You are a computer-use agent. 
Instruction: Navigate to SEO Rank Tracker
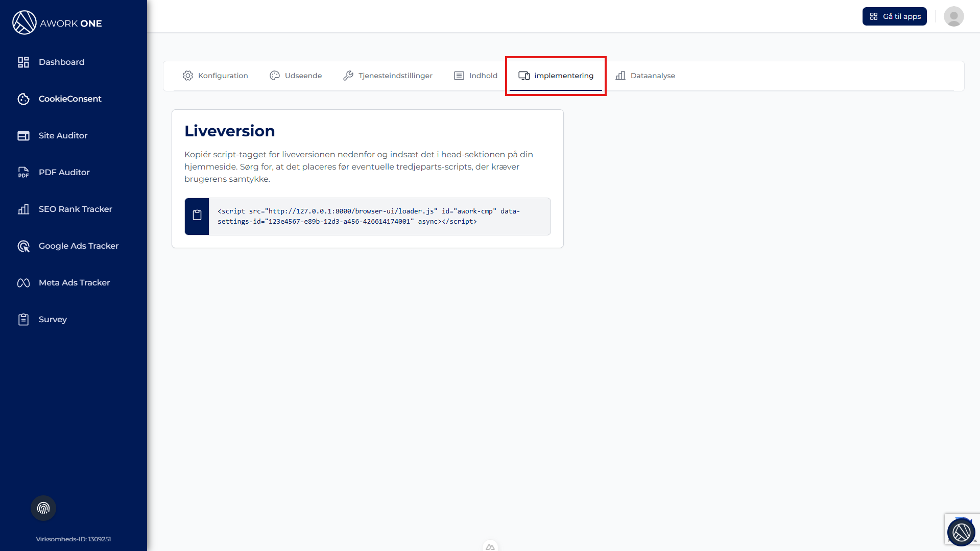click(75, 209)
